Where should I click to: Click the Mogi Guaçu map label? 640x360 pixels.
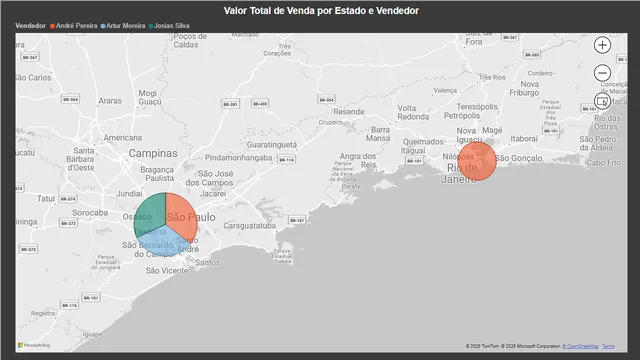150,98
